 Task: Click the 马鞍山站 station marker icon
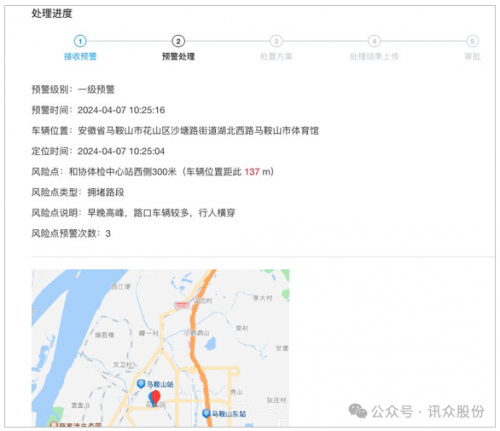coord(141,384)
